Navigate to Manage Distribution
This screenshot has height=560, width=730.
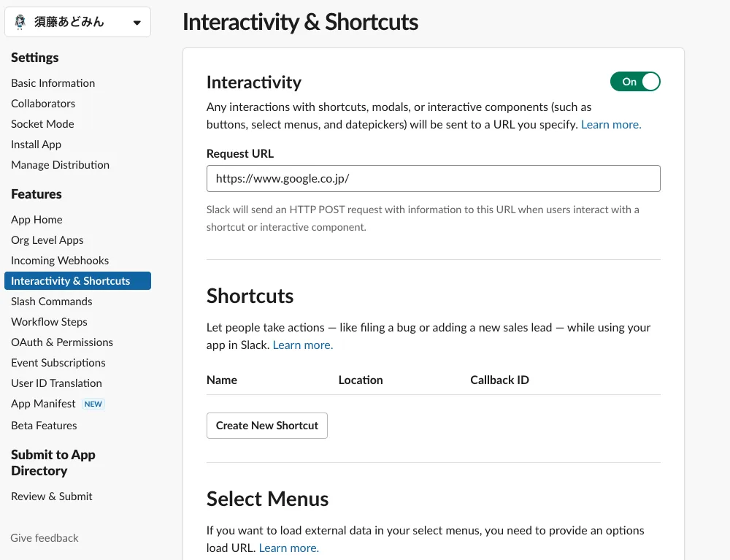(x=60, y=165)
